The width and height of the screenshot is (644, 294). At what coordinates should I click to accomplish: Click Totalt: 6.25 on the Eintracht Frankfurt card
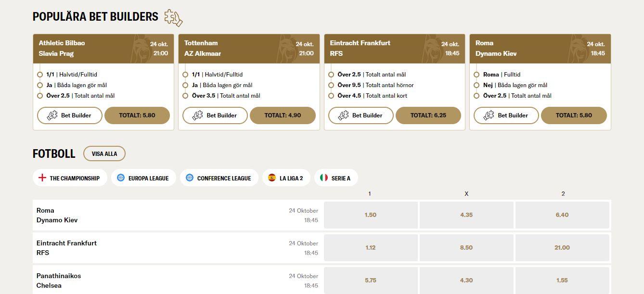pos(428,115)
